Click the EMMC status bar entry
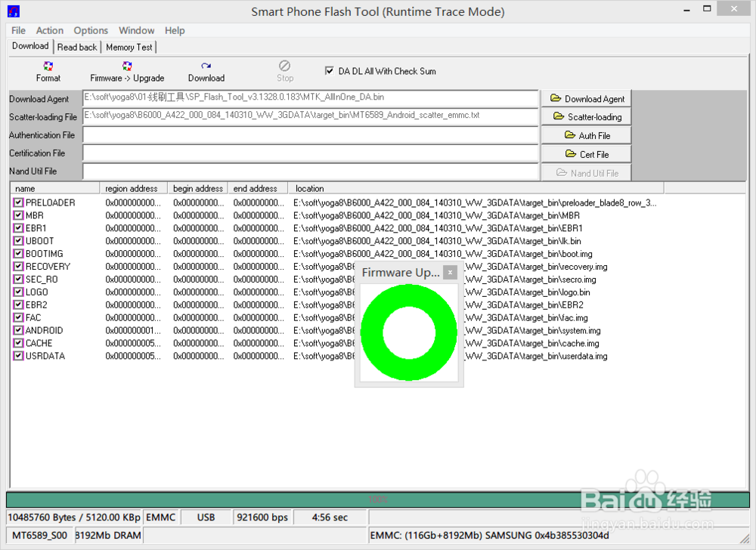Viewport: 756px width, 550px height. 160,518
